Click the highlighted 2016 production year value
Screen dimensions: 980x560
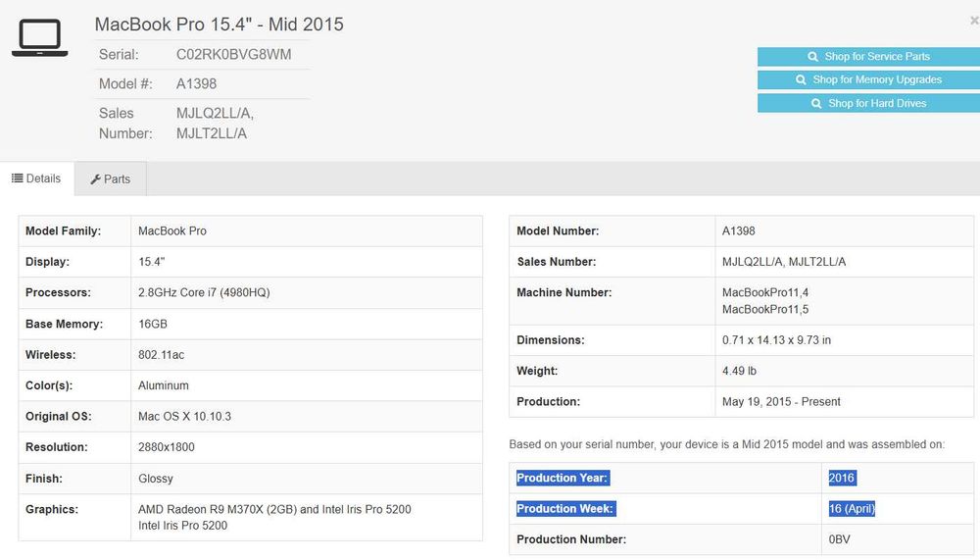coord(841,478)
